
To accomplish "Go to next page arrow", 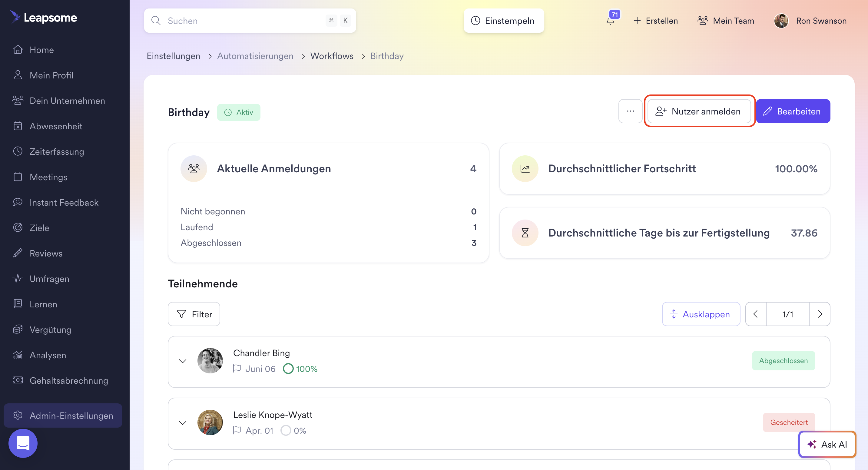I will [820, 314].
